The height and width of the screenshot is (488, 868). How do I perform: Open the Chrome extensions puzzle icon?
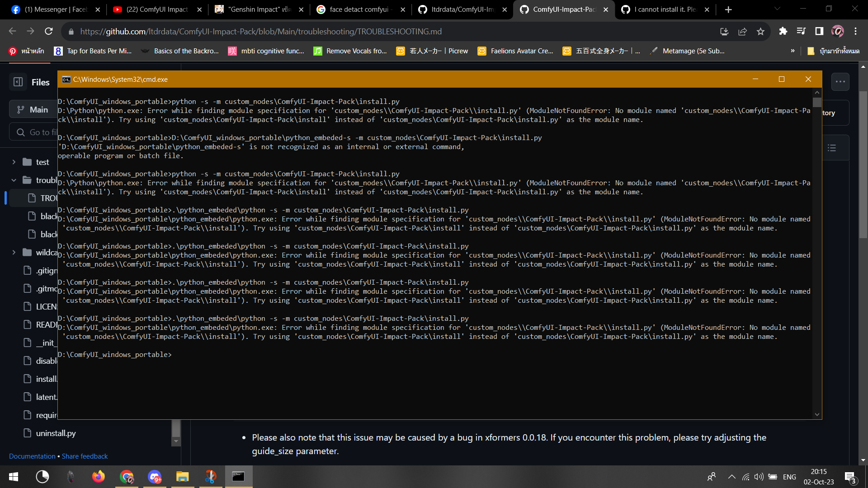coord(783,31)
